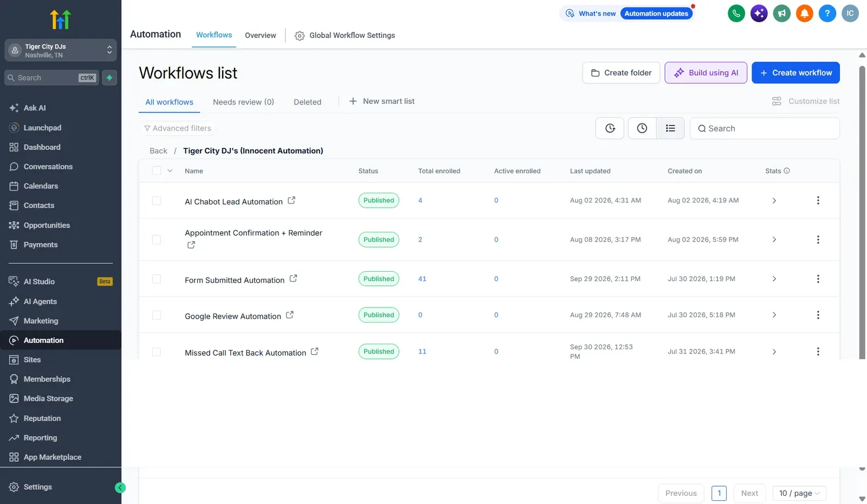Select the Form Submitted Automation row checkbox
This screenshot has height=504, width=867.
coord(157,279)
